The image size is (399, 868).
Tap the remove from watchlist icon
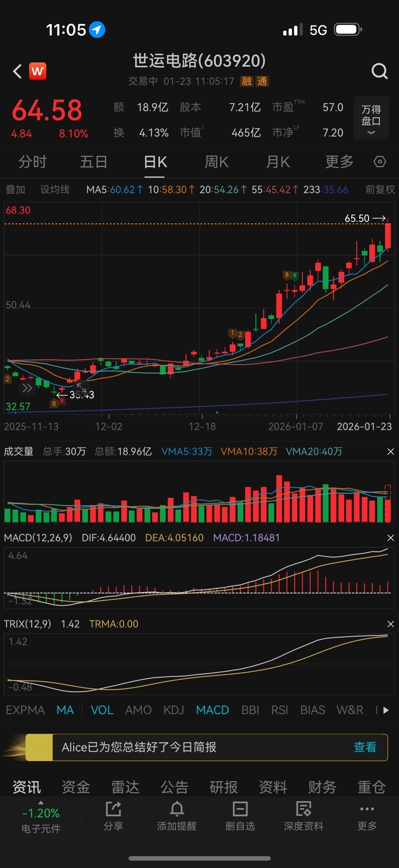[240, 816]
